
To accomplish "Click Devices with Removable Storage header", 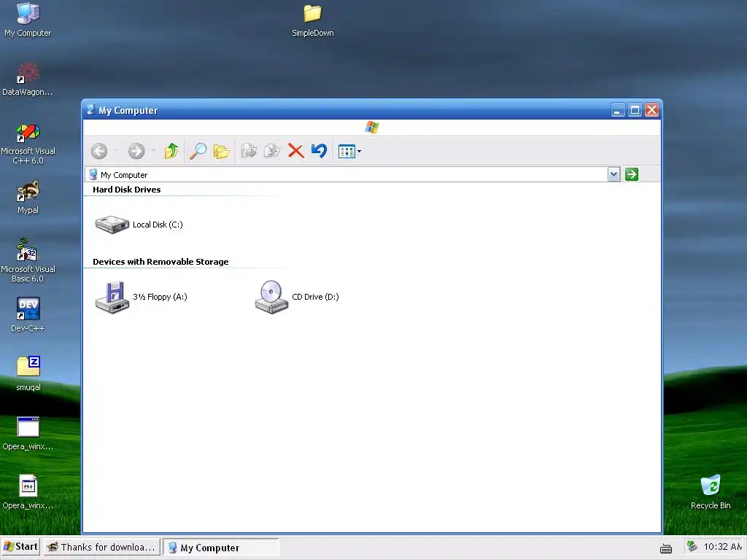I will pos(160,262).
